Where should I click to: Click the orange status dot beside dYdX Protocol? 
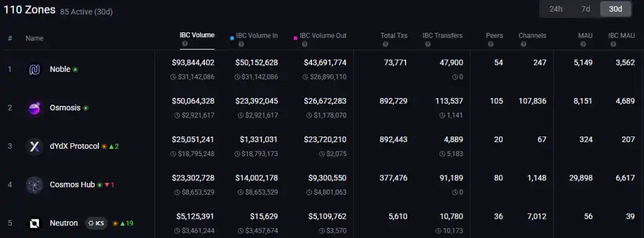104,146
